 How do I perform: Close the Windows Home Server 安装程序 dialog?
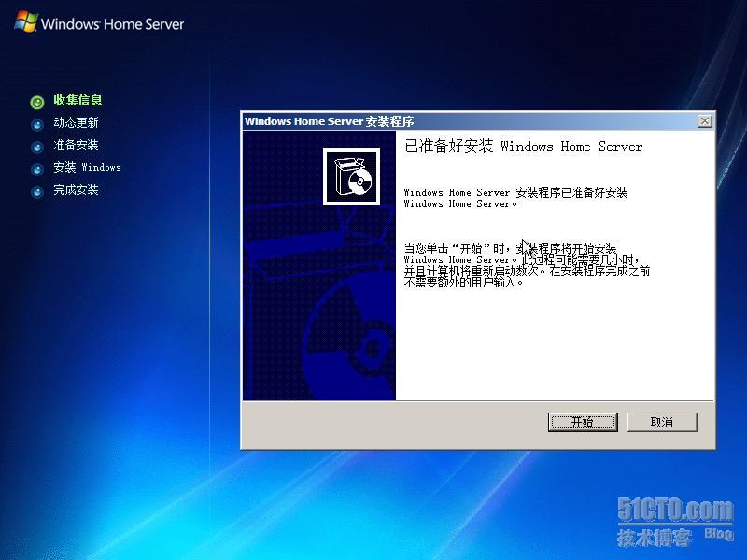click(705, 121)
